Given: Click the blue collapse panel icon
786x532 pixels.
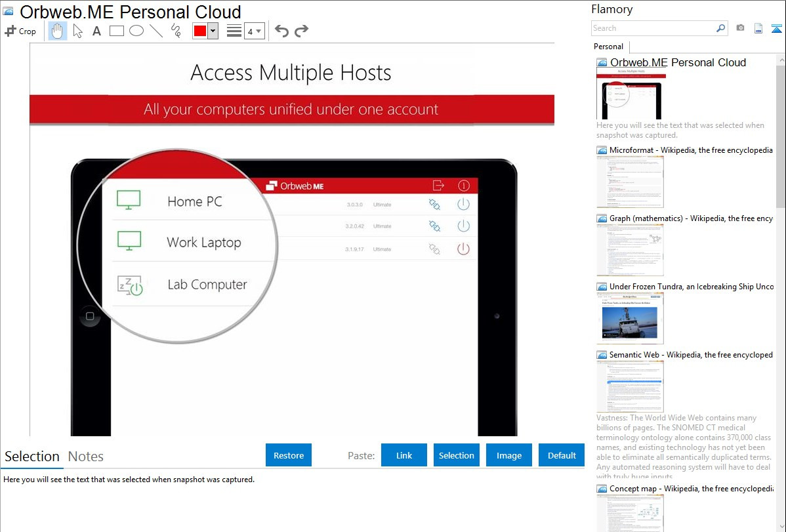Looking at the screenshot, I should [x=776, y=28].
